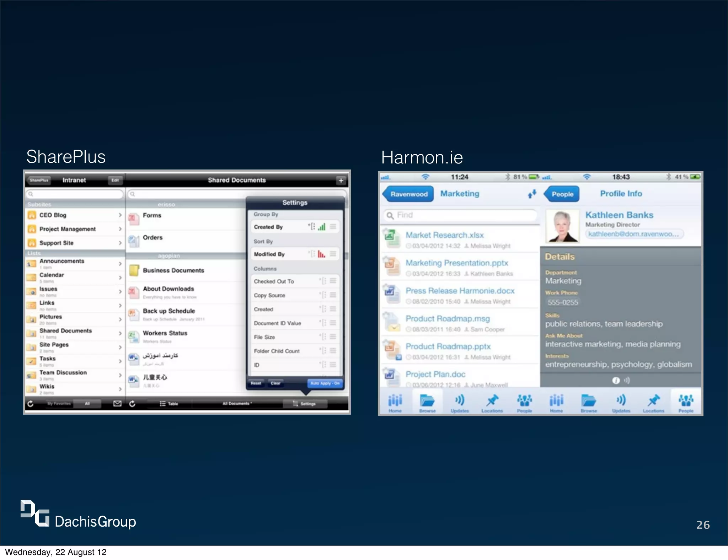
Task: Click Kathleen Banks profile photo
Action: point(563,226)
